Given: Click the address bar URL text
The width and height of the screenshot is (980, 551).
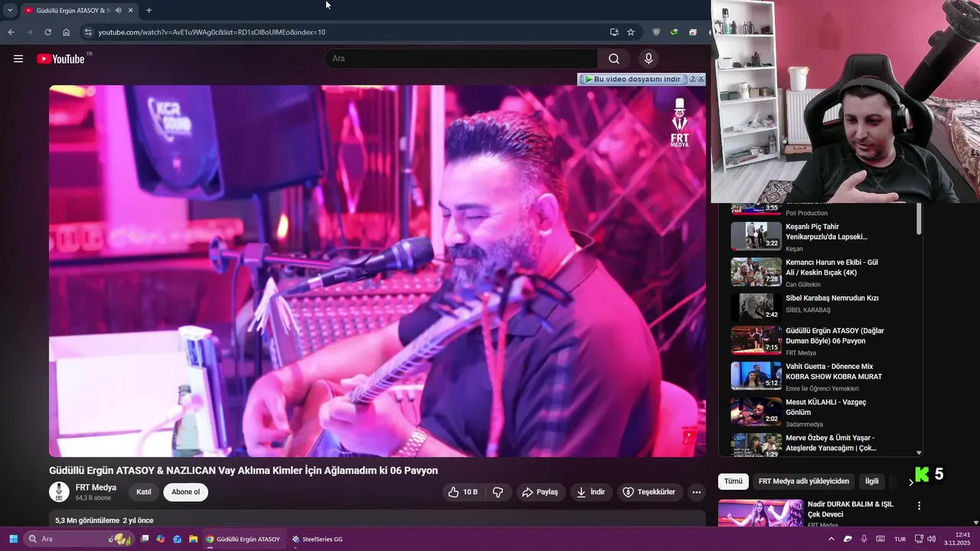Looking at the screenshot, I should click(212, 32).
